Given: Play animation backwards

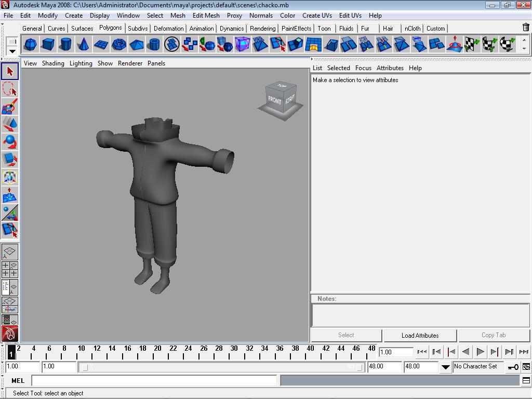Looking at the screenshot, I should coord(466,352).
